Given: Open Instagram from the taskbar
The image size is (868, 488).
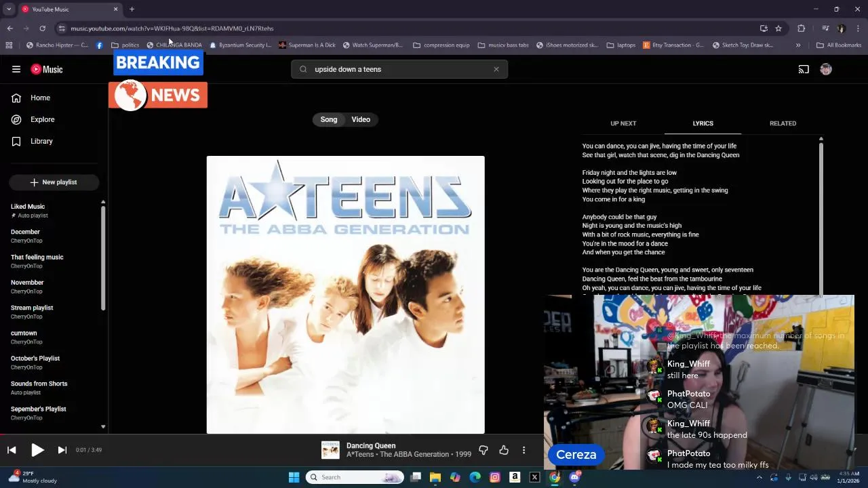Looking at the screenshot, I should pos(495,477).
